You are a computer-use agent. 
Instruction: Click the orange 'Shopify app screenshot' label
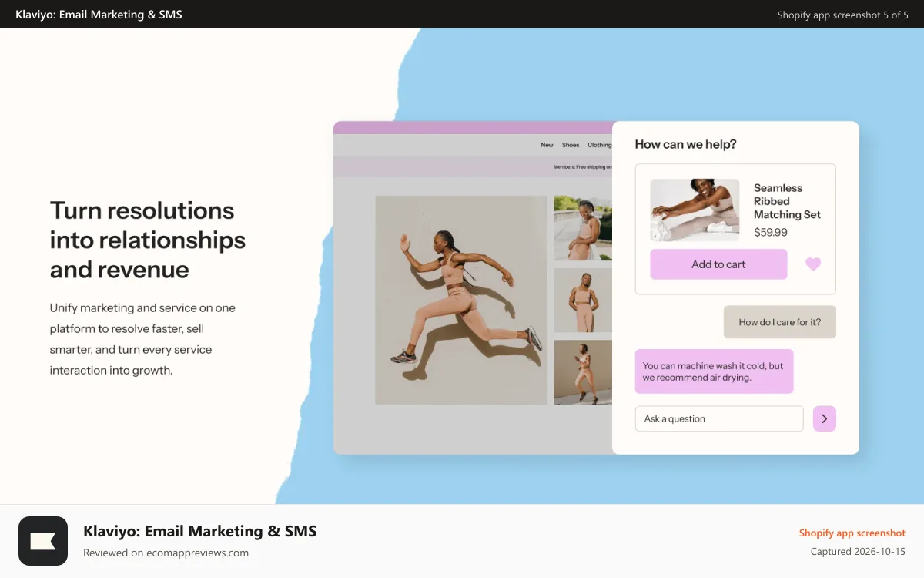[x=852, y=533]
